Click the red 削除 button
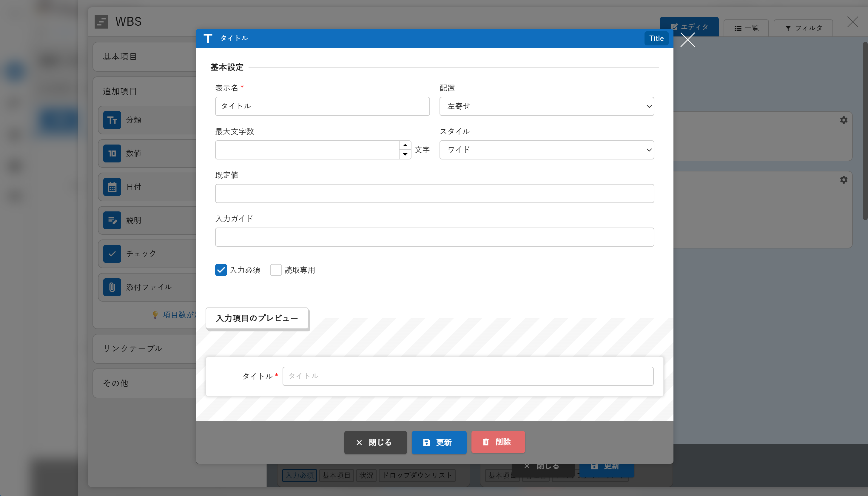 tap(498, 442)
